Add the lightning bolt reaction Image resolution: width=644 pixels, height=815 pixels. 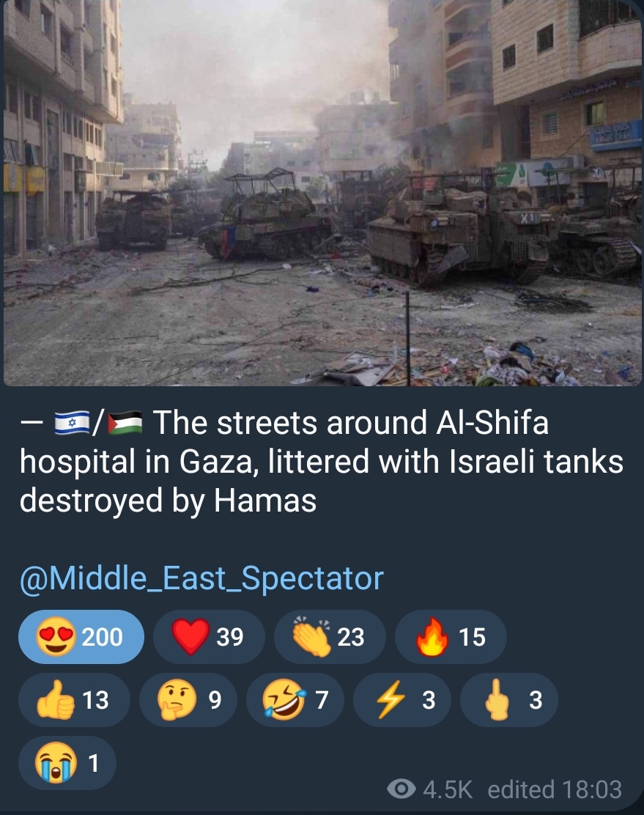point(401,700)
